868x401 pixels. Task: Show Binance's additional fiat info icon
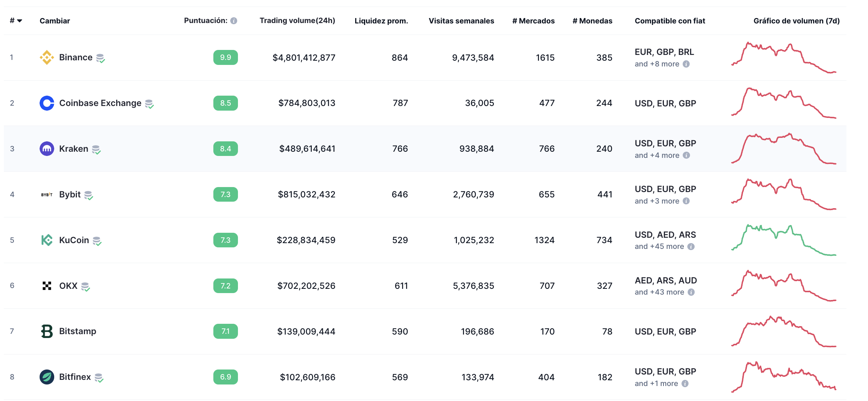(686, 64)
